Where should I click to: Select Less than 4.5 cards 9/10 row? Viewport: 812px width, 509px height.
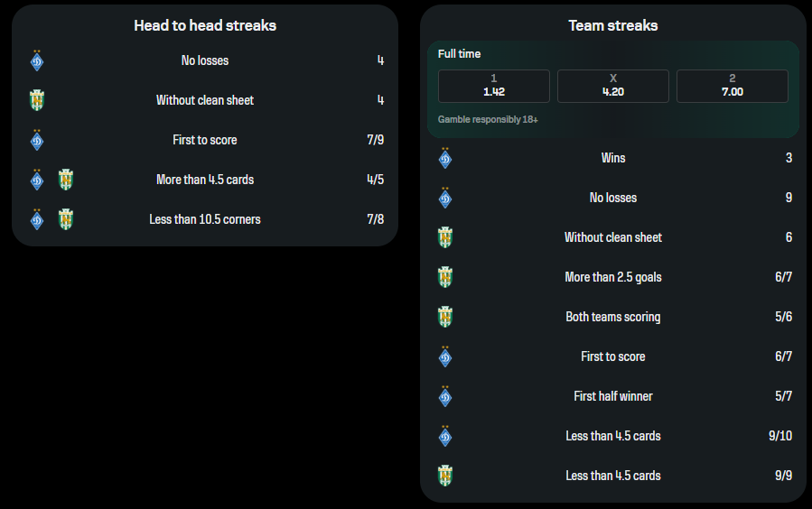pos(613,436)
